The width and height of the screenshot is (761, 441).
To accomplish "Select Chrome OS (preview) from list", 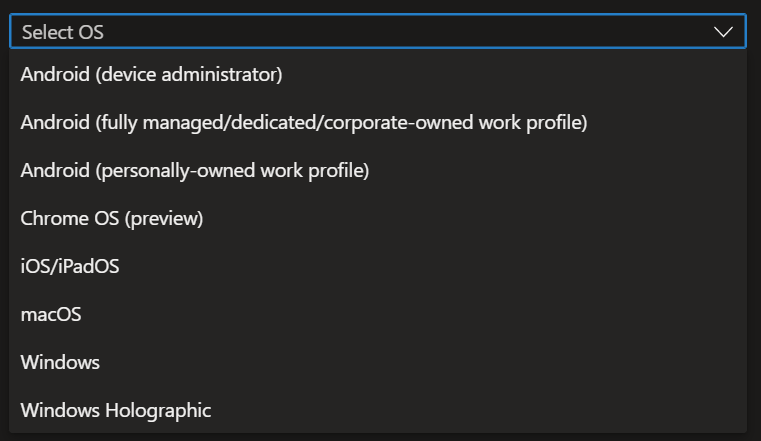I will [x=112, y=218].
